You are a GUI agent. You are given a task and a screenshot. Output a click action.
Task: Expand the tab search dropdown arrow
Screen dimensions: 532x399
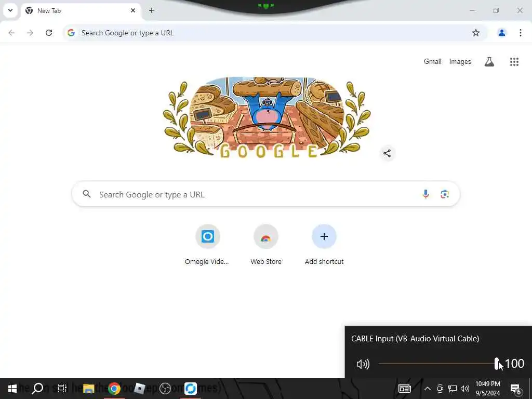(10, 10)
